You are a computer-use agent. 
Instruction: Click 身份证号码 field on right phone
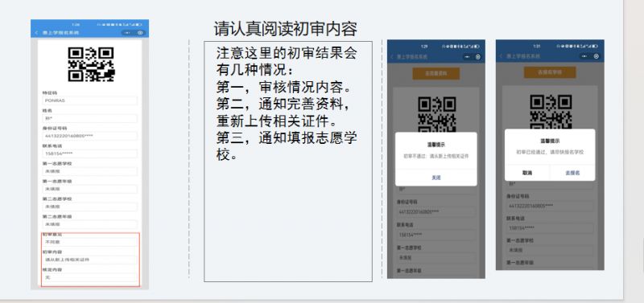tap(550, 206)
